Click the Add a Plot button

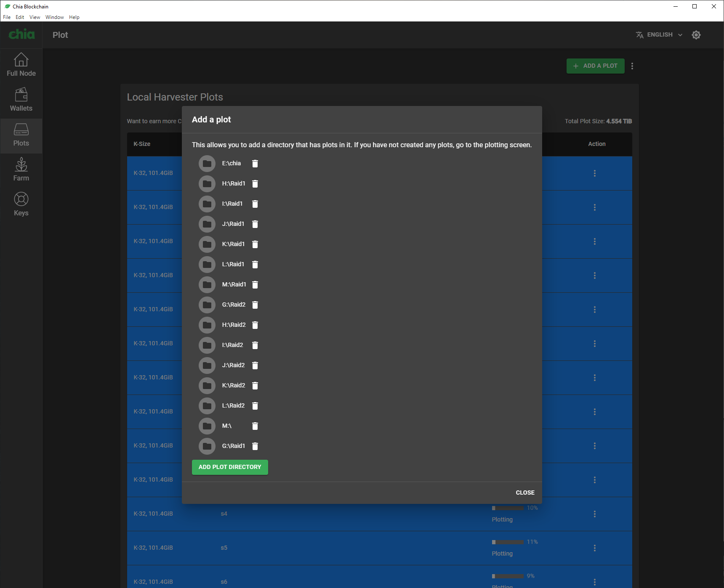[595, 66]
